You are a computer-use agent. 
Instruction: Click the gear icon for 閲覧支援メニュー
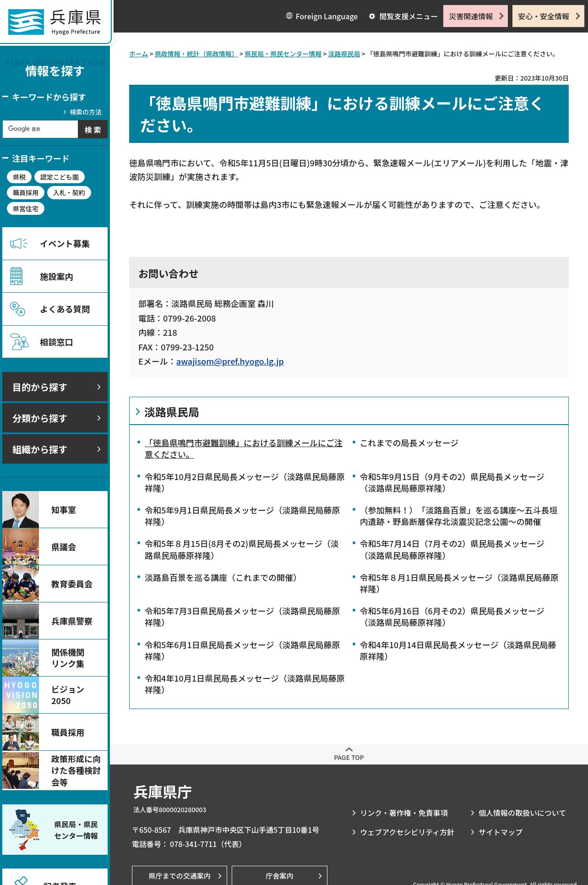[372, 16]
